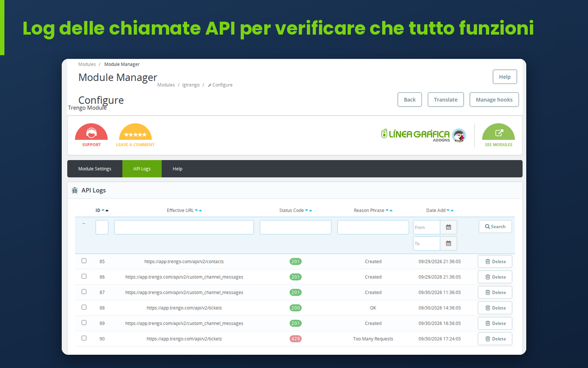588x368 pixels.
Task: Sort Status Code column ascending
Action: click(311, 210)
